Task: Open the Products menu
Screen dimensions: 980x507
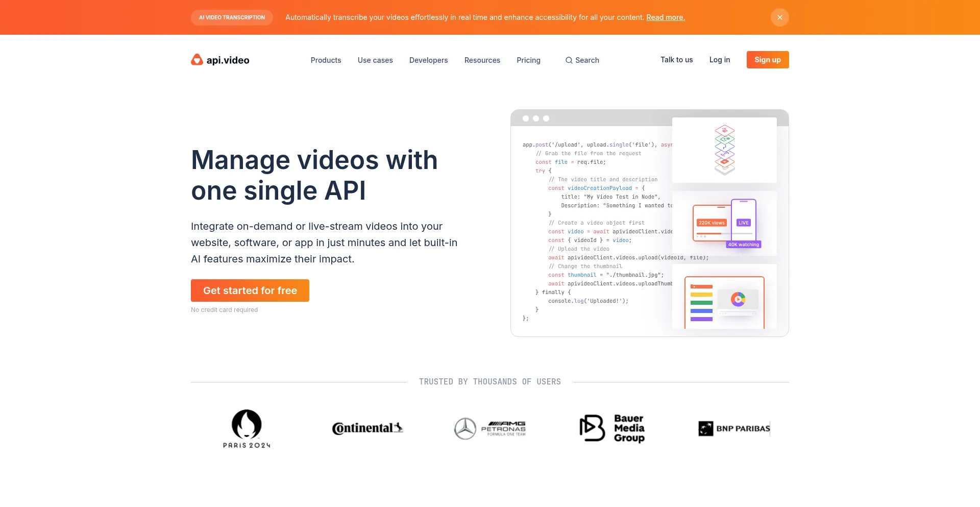Action: 326,60
